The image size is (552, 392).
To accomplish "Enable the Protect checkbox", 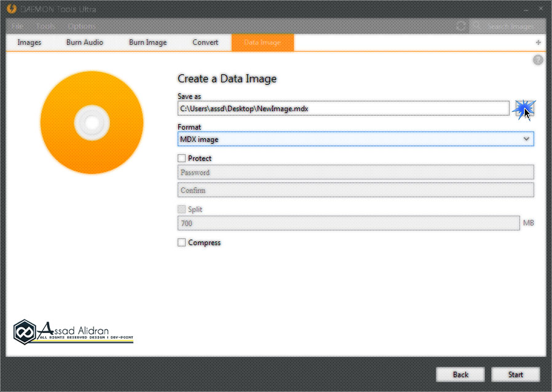I will (x=182, y=159).
